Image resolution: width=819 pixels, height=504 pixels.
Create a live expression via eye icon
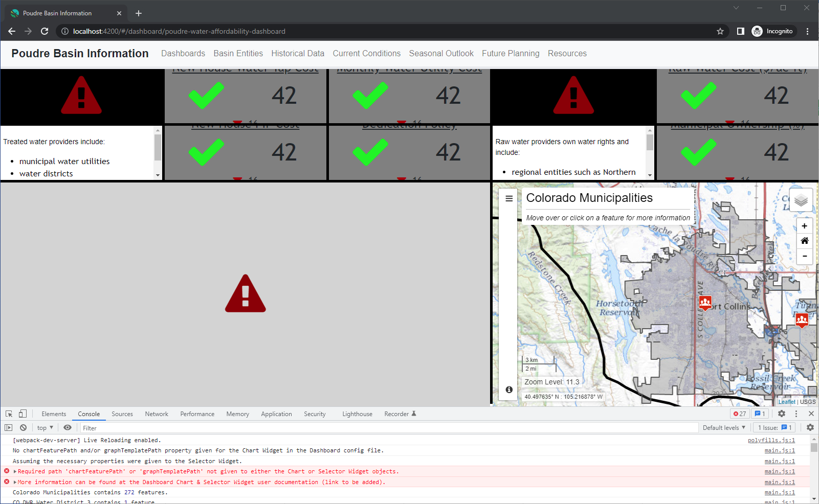(67, 427)
